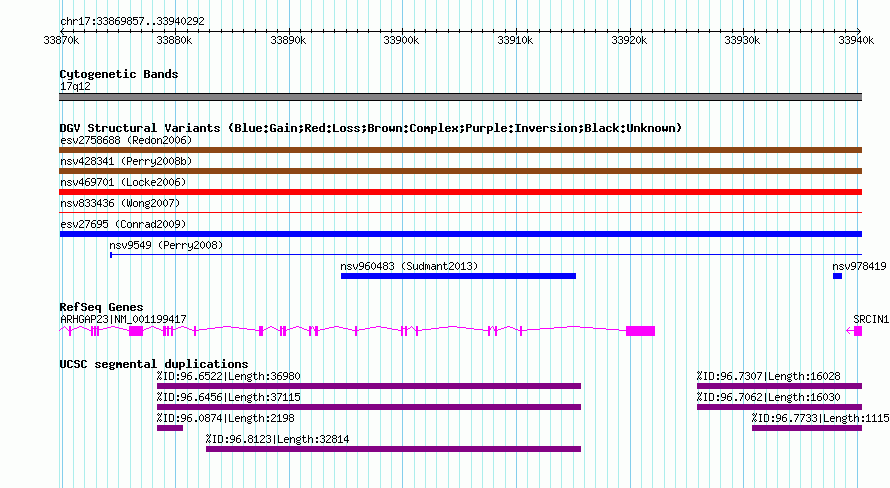This screenshot has width=890, height=488.
Task: Click the brown nsv428341 variant bar
Action: [x=460, y=171]
